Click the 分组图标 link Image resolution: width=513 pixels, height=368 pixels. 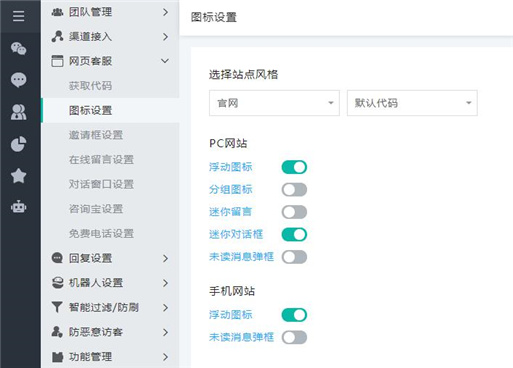pyautogui.click(x=231, y=189)
